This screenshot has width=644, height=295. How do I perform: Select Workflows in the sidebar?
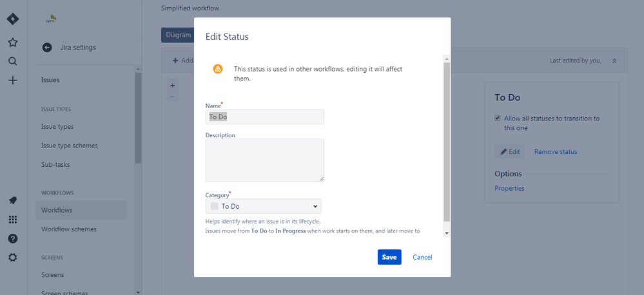click(81, 210)
